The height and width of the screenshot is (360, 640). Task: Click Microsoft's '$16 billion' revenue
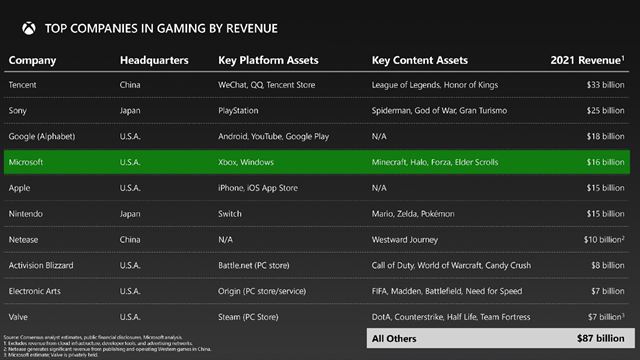[x=605, y=162]
